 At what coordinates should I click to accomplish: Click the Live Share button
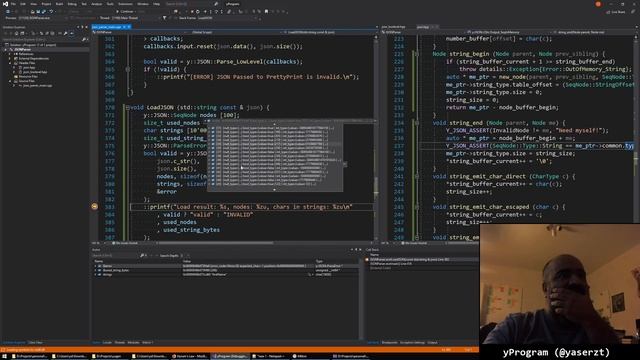point(616,12)
